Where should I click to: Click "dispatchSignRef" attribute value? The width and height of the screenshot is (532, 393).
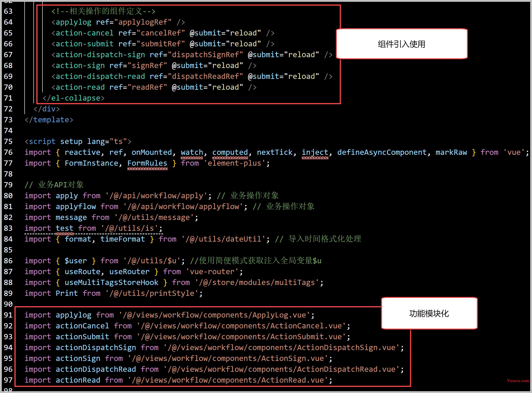pyautogui.click(x=206, y=55)
